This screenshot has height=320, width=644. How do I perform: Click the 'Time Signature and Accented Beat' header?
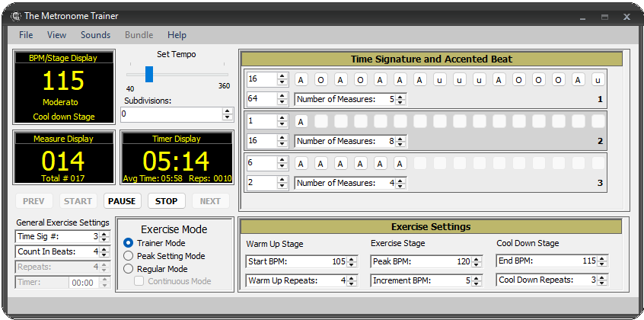click(x=432, y=59)
